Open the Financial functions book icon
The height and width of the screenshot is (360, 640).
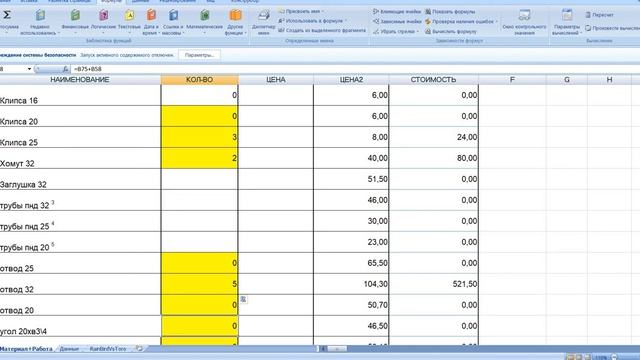(x=75, y=16)
